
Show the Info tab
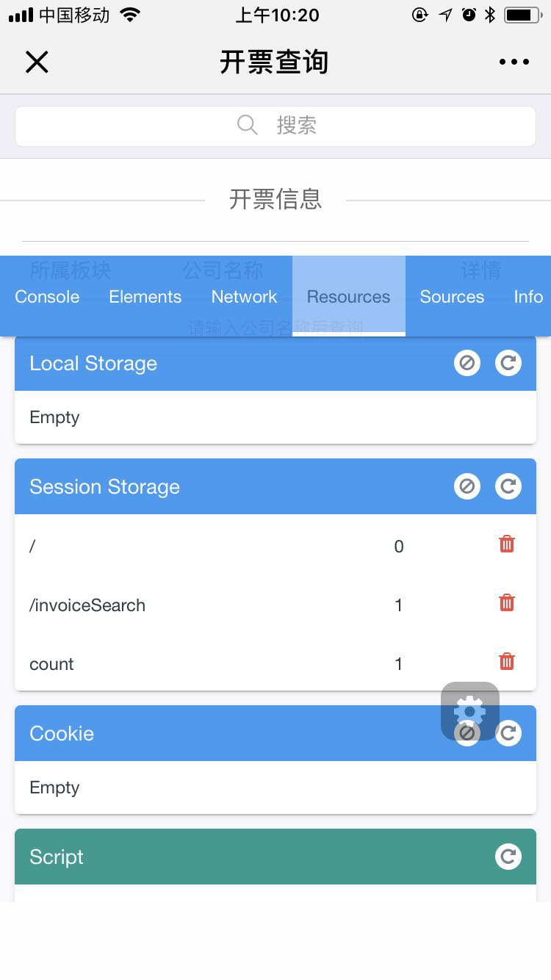click(x=528, y=297)
